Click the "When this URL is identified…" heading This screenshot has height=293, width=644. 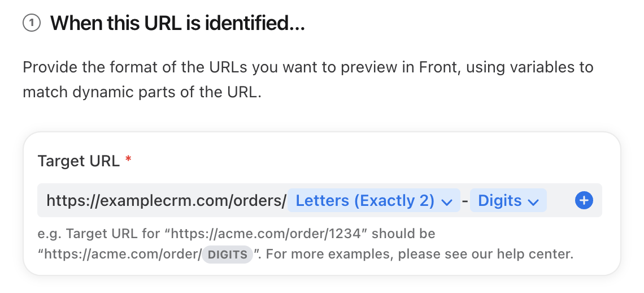pos(177,23)
